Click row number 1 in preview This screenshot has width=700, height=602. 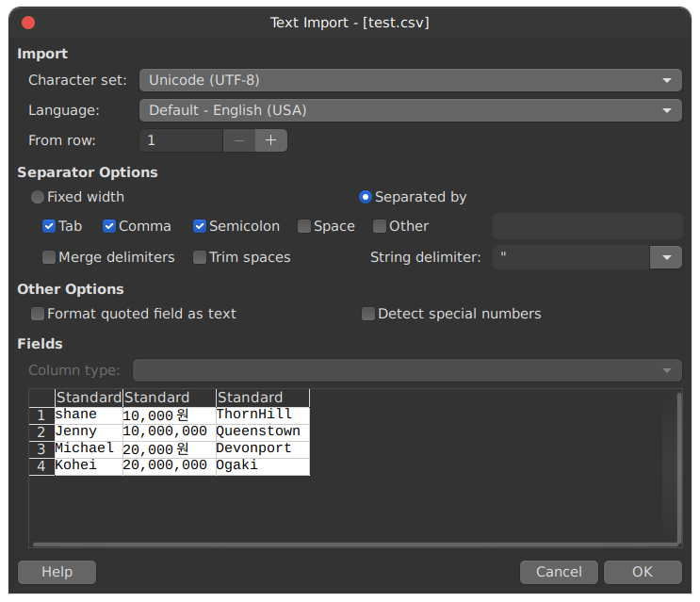[41, 415]
